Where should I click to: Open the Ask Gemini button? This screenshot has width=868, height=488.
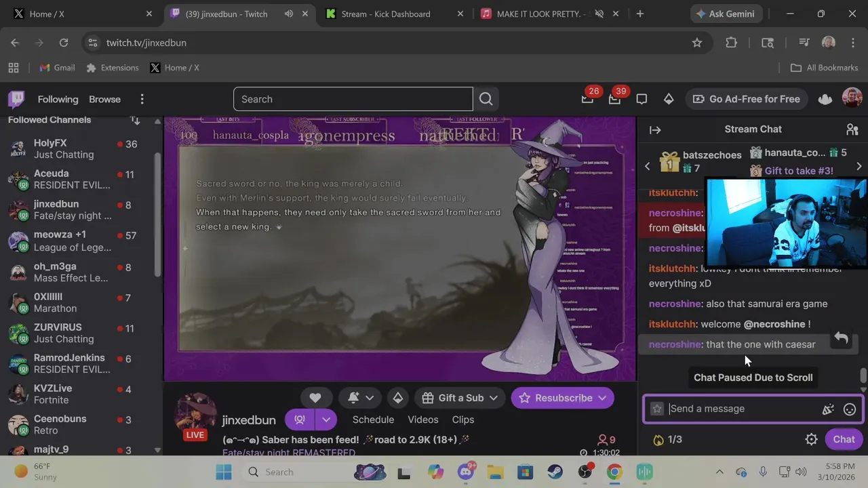727,14
